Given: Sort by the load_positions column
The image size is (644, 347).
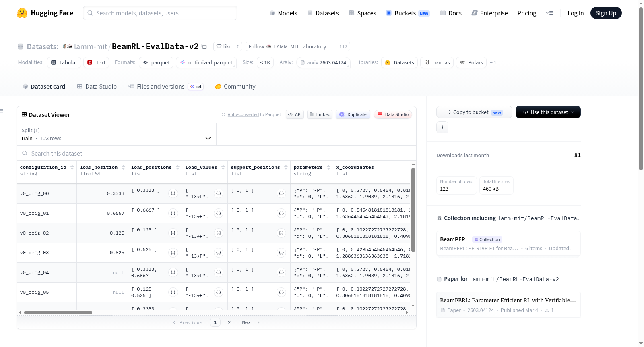Looking at the screenshot, I should point(178,167).
